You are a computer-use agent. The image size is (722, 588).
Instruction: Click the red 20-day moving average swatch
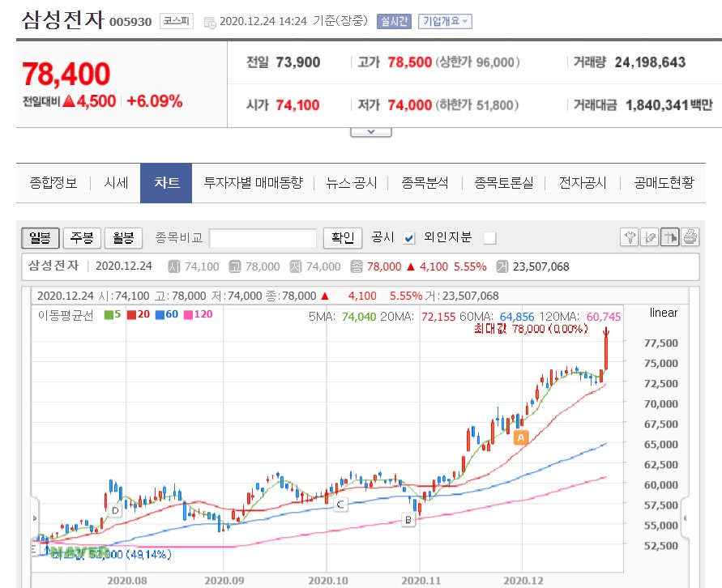[x=132, y=315]
